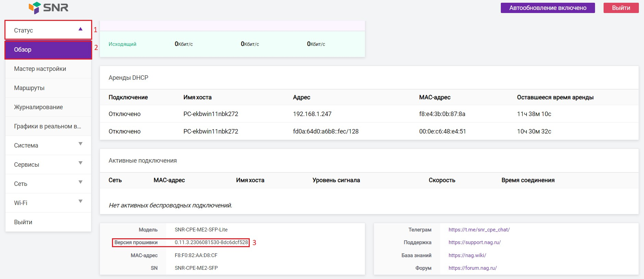The image size is (644, 279).
Task: Click lease time 11ч 38м 10с
Action: (534, 114)
